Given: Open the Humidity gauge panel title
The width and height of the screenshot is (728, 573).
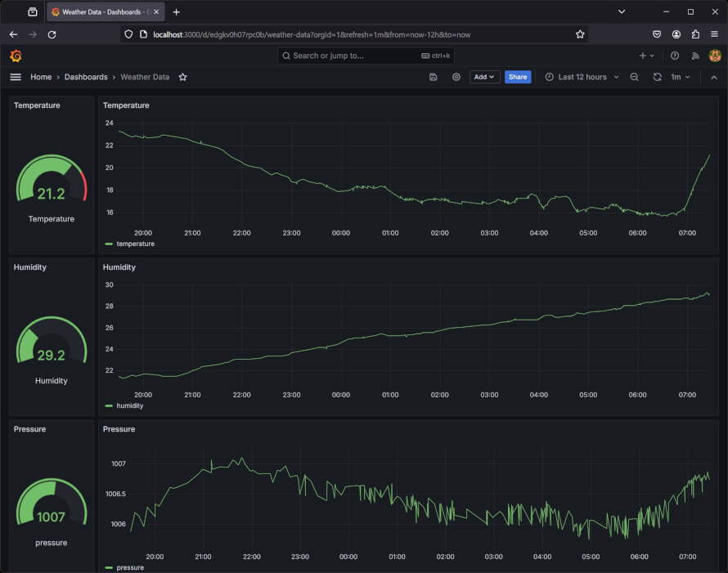Looking at the screenshot, I should [29, 267].
